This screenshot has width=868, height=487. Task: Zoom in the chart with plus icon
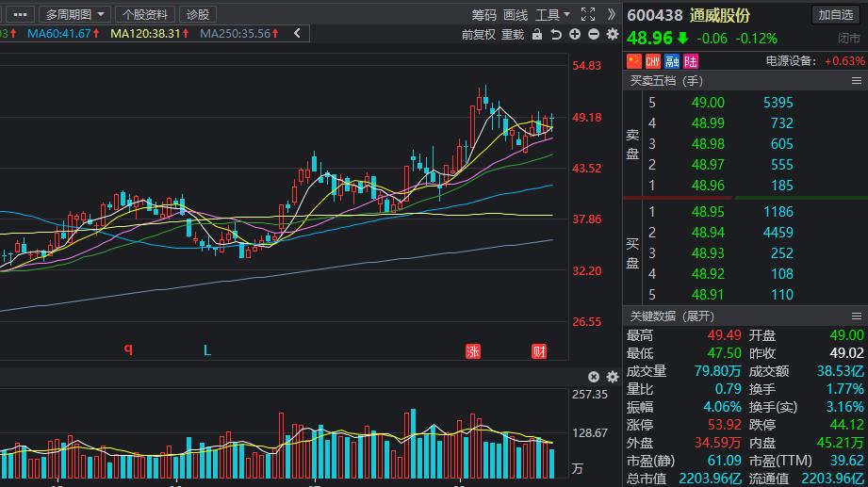point(575,34)
